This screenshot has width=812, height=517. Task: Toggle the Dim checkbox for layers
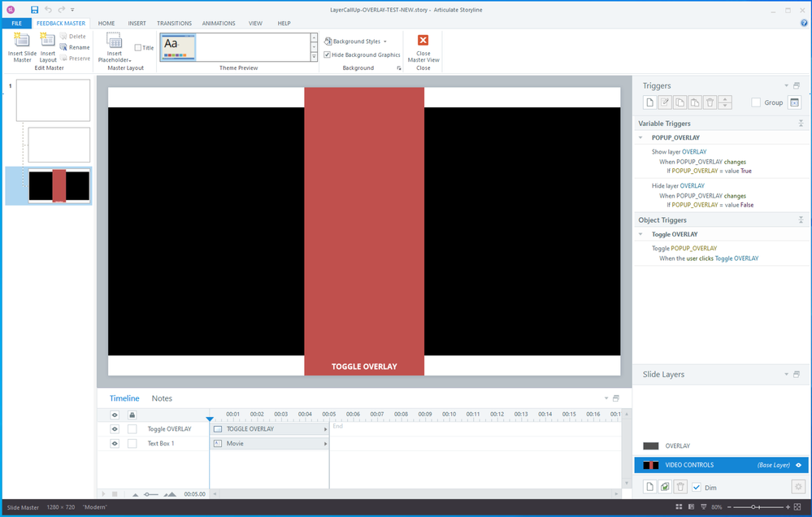click(697, 487)
